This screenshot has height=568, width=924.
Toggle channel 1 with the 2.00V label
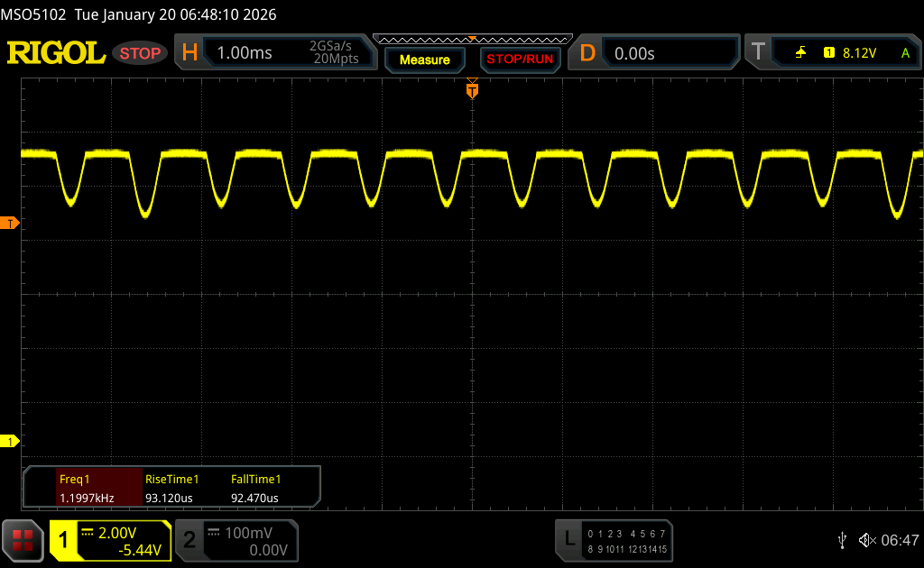(110, 540)
